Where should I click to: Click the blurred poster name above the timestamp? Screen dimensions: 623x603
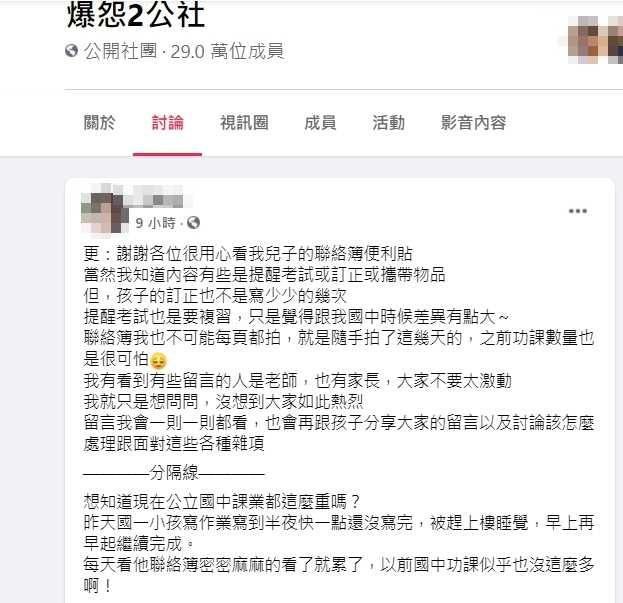[159, 197]
